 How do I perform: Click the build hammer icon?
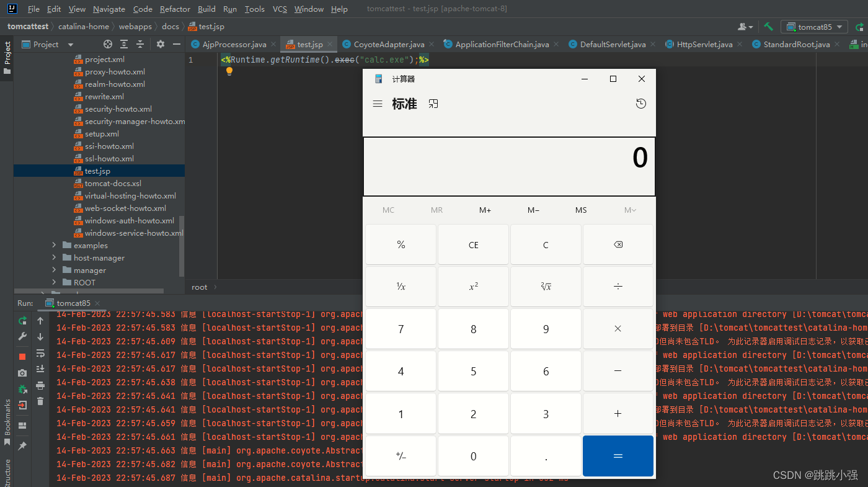[768, 27]
